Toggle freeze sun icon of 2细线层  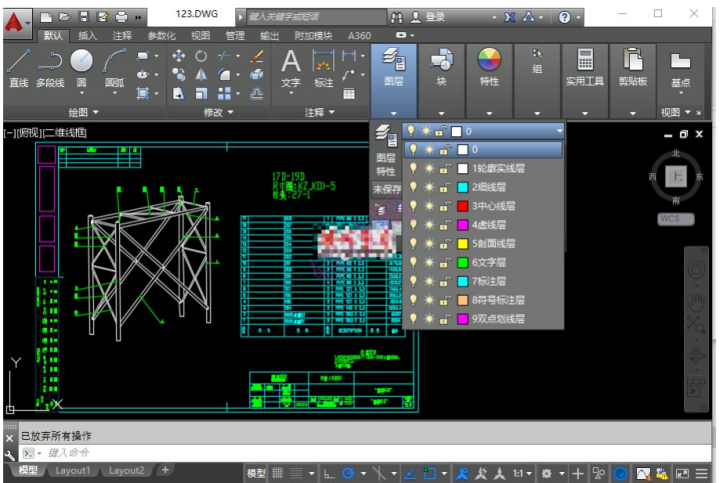point(428,187)
